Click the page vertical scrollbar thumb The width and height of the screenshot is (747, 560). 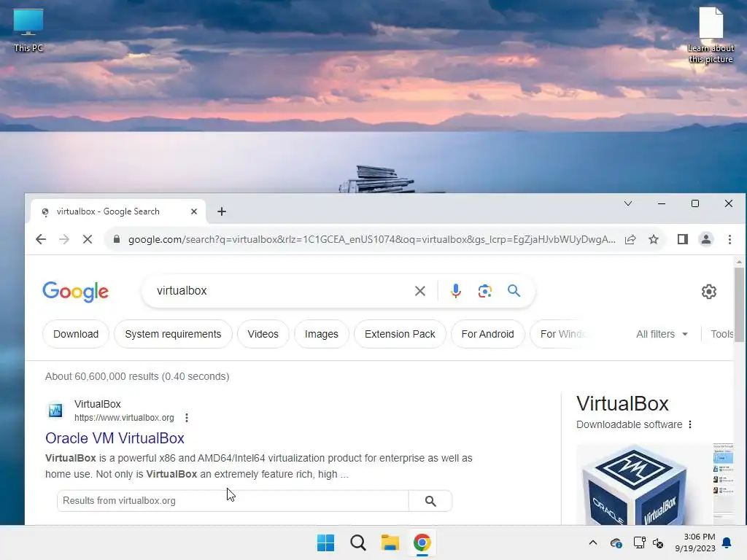click(739, 304)
